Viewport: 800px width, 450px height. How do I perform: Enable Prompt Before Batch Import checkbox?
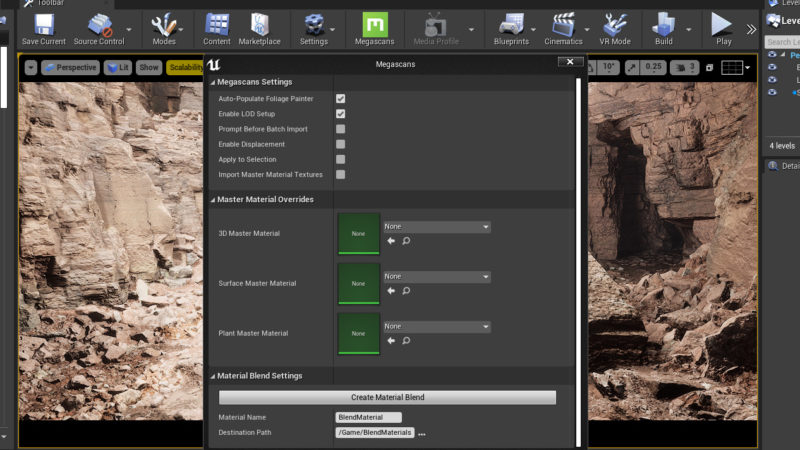tap(340, 129)
